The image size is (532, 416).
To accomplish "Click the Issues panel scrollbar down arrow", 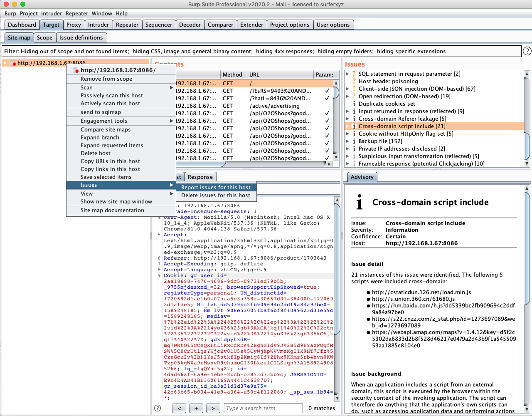I will click(x=527, y=163).
